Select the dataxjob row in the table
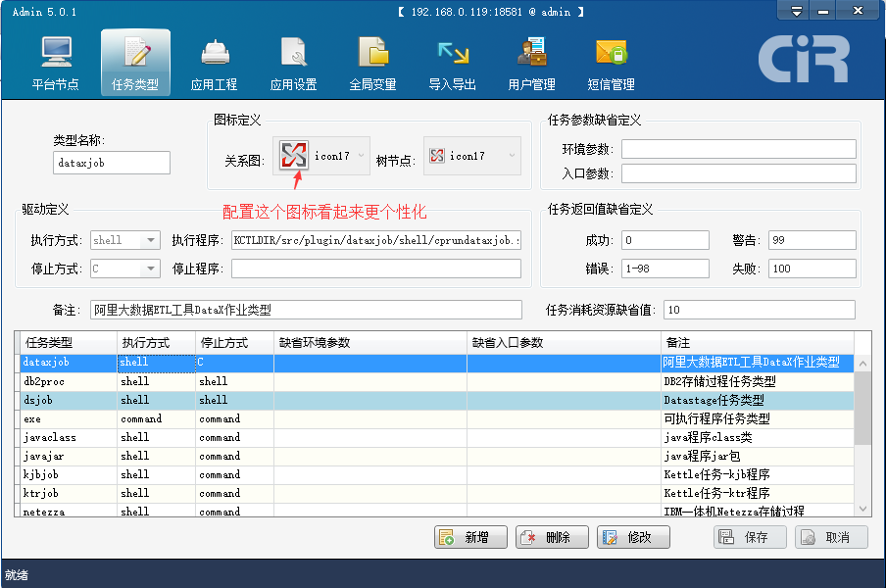Viewport: 886px width, 588px height. point(437,363)
